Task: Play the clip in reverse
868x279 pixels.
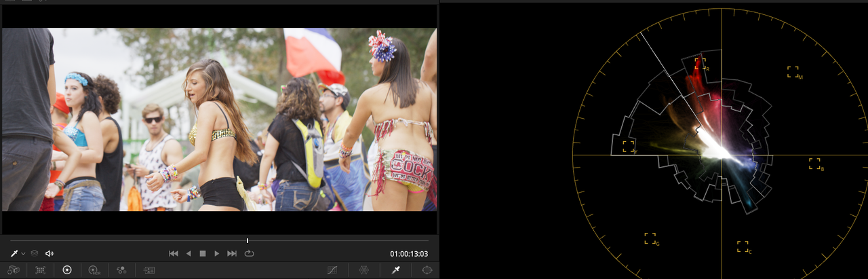Action: coord(189,253)
